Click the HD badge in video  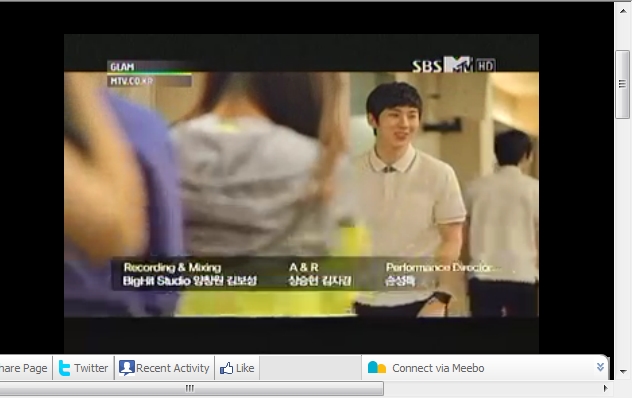[485, 65]
